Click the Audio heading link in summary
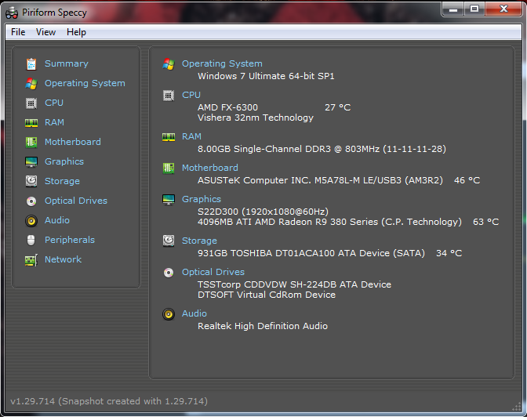The height and width of the screenshot is (420, 527). (x=194, y=313)
